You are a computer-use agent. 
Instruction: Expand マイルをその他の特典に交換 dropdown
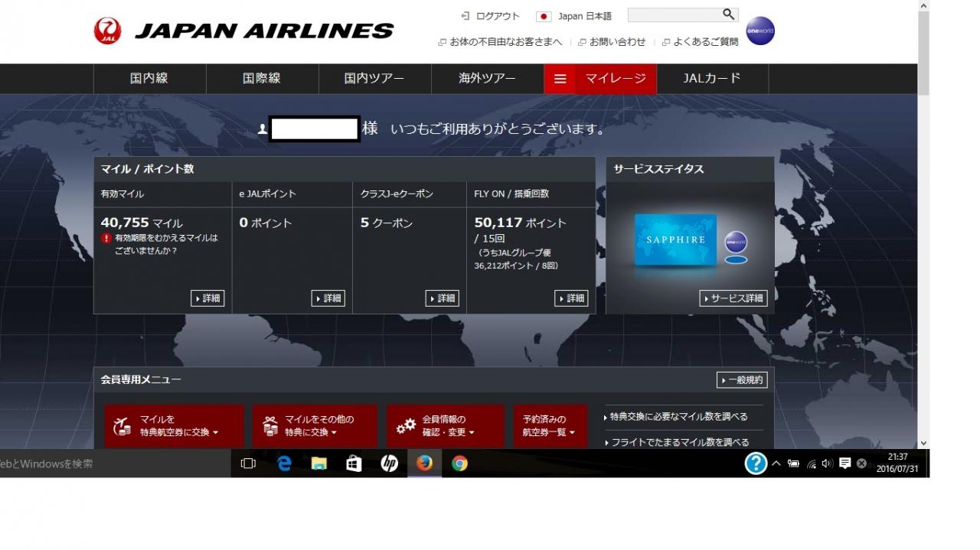click(x=315, y=426)
